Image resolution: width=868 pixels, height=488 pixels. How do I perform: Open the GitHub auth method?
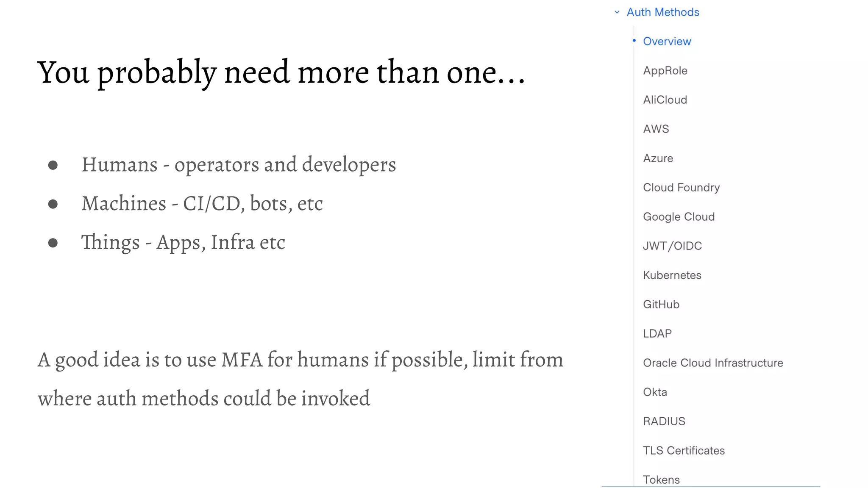pyautogui.click(x=661, y=305)
